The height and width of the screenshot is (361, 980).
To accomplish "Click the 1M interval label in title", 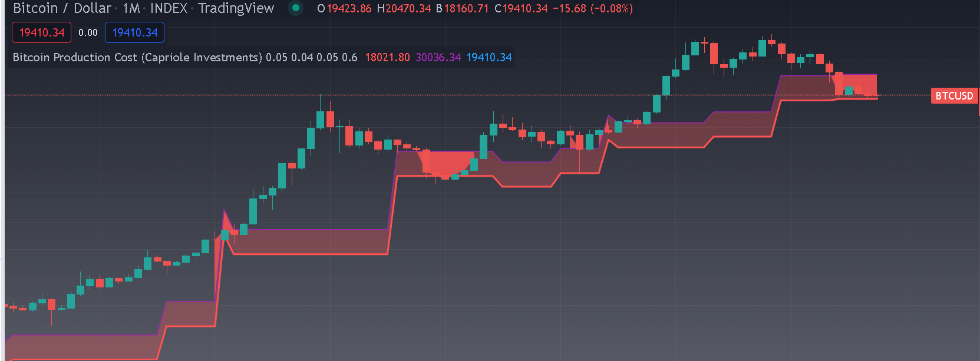I will 131,8.
